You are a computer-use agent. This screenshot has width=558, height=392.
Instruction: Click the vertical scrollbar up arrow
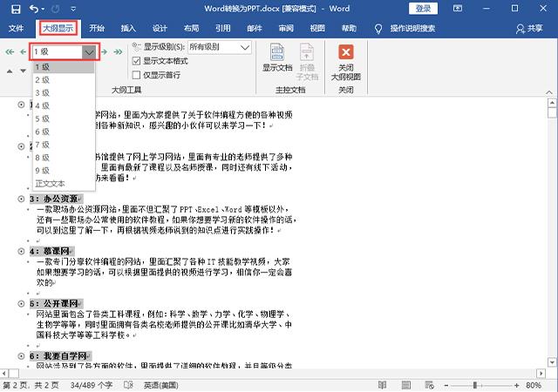tap(552, 103)
